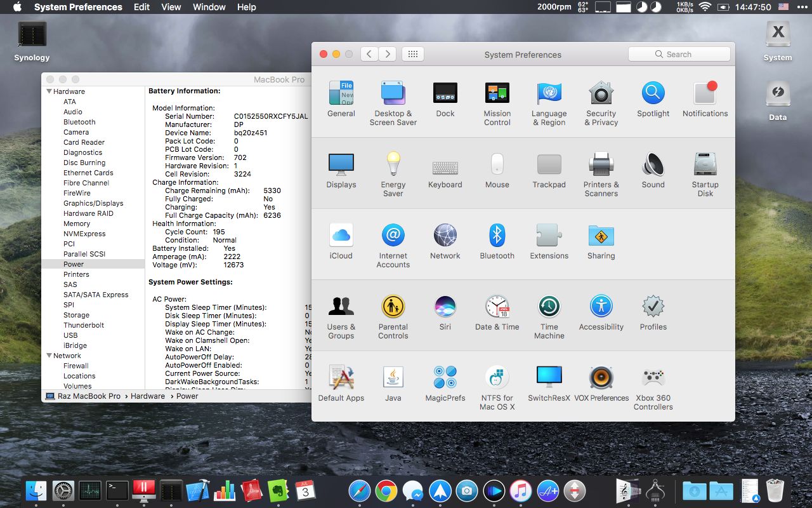The image size is (812, 508).
Task: Open the System Preferences app menu
Action: (78, 7)
